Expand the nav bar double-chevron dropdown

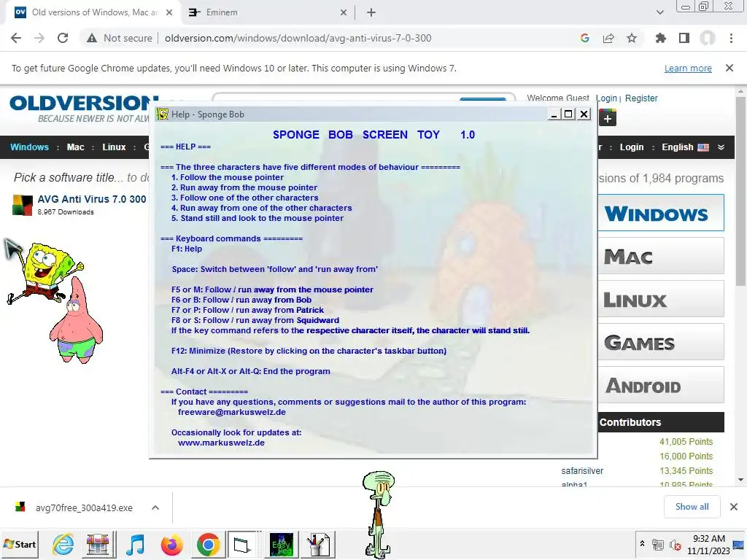(721, 147)
